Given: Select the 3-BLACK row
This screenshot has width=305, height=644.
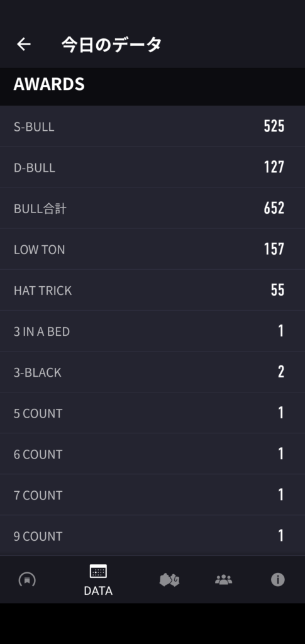Looking at the screenshot, I should click(x=152, y=372).
